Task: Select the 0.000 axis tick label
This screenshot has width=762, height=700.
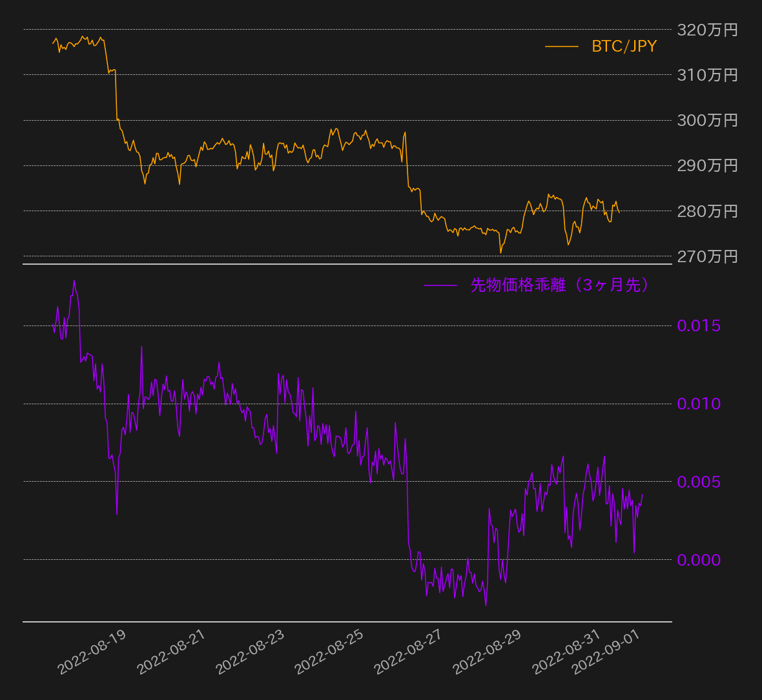Action: click(699, 560)
